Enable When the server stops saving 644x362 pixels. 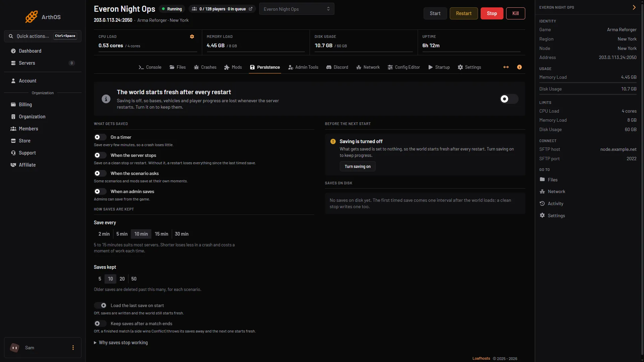pyautogui.click(x=100, y=155)
